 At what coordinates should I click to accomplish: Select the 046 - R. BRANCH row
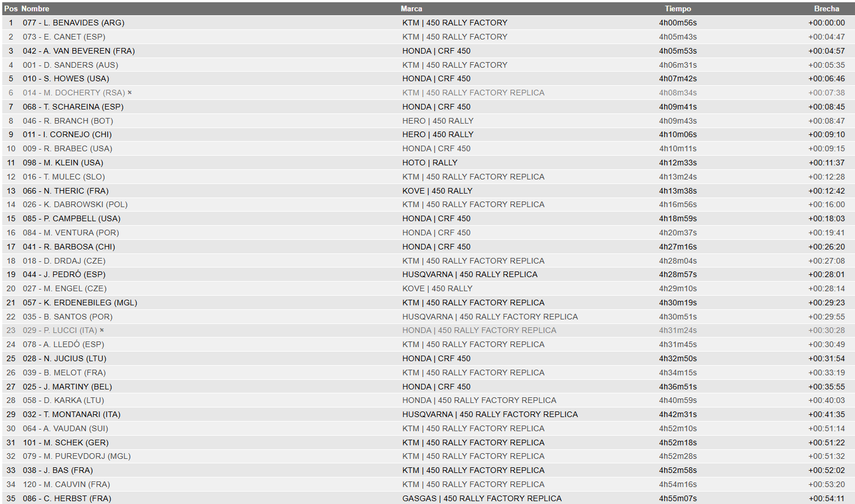[428, 121]
